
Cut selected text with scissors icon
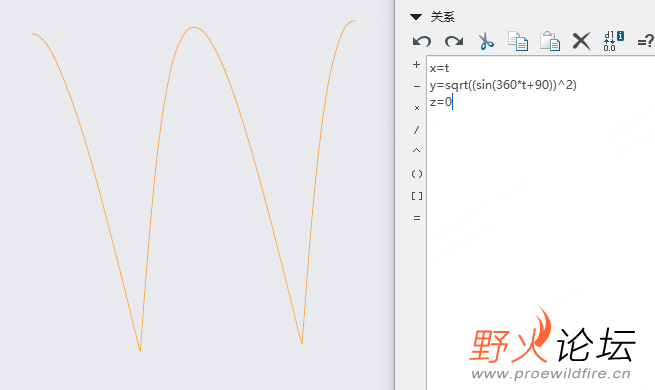click(486, 41)
